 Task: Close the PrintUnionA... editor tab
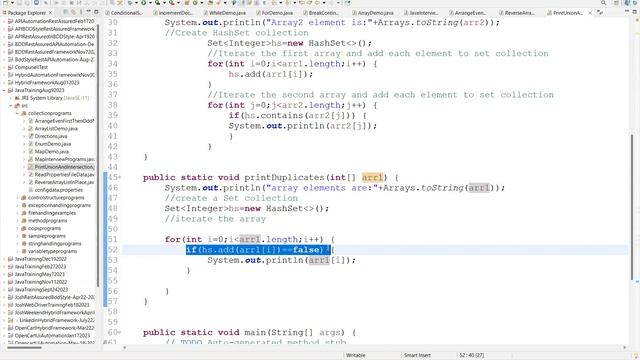[x=590, y=13]
